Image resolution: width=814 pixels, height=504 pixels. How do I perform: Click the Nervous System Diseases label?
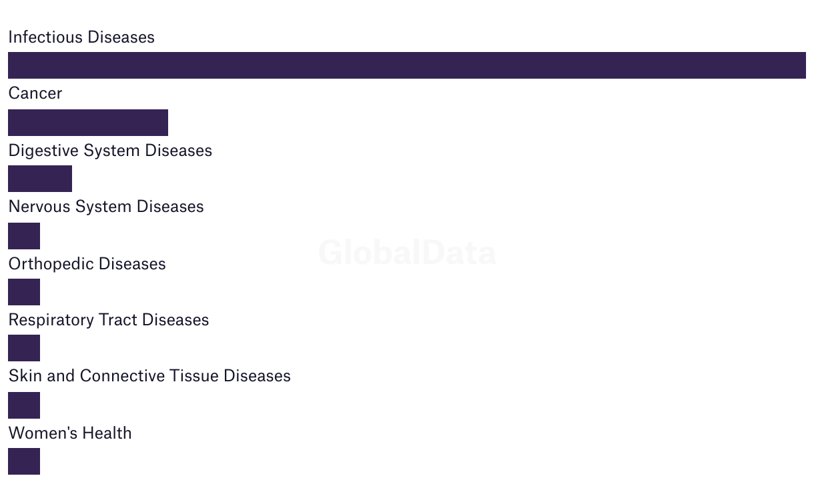click(106, 207)
